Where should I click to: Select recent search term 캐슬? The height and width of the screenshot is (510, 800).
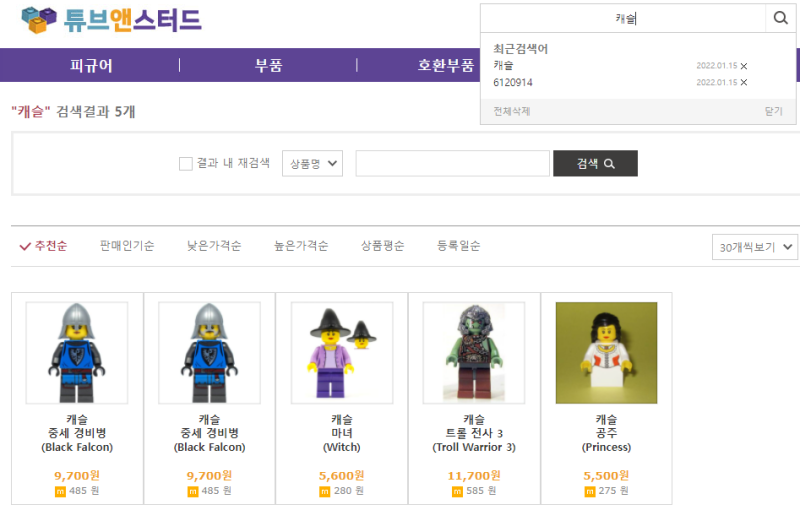[x=503, y=65]
